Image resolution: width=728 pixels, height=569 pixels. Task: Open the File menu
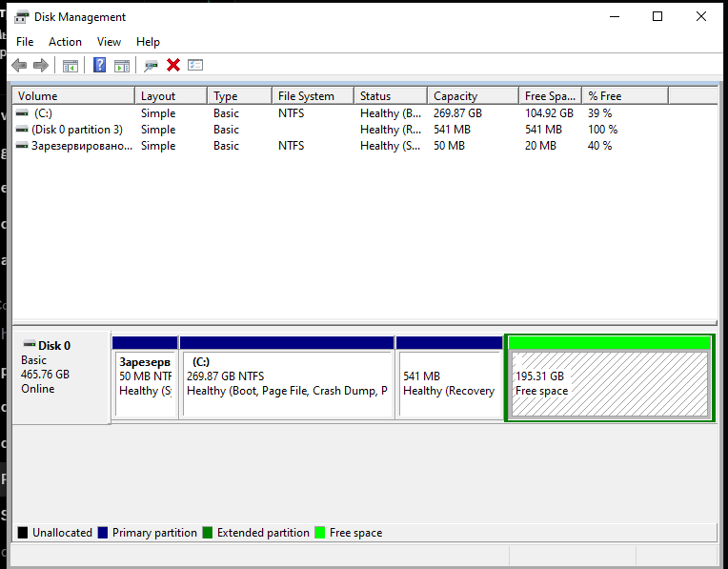click(x=25, y=42)
